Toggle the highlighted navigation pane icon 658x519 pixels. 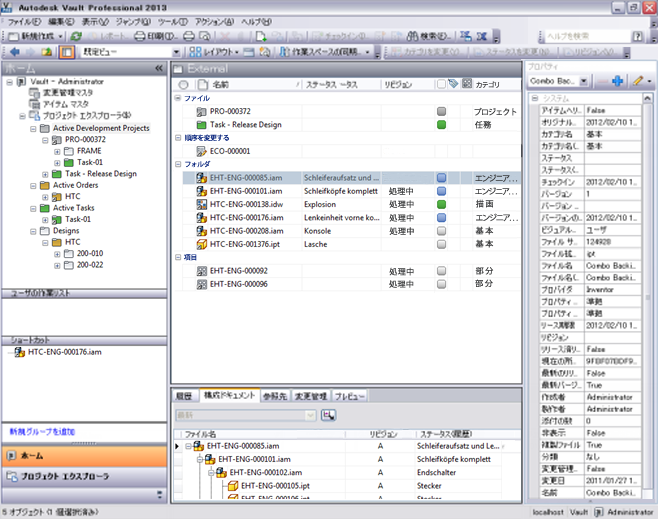[x=67, y=52]
